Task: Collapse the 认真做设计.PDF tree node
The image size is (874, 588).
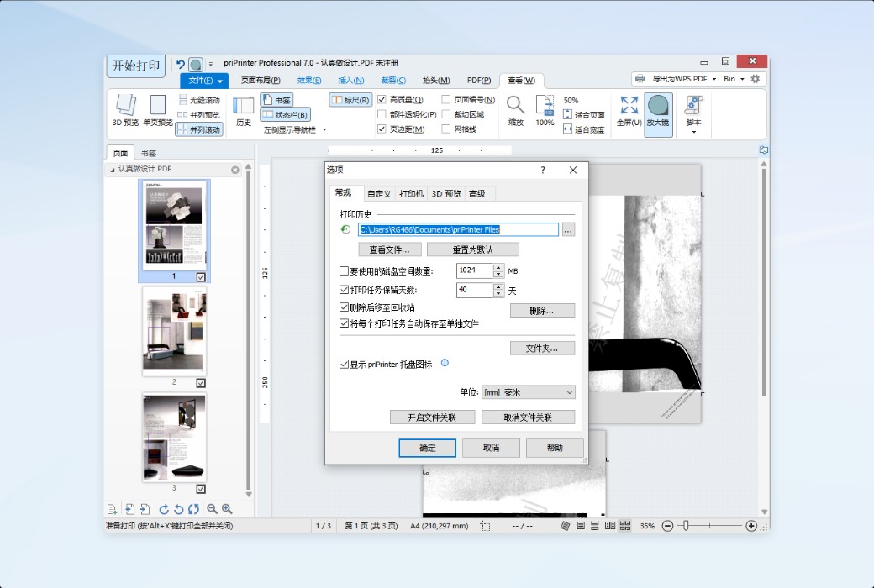Action: click(x=112, y=170)
